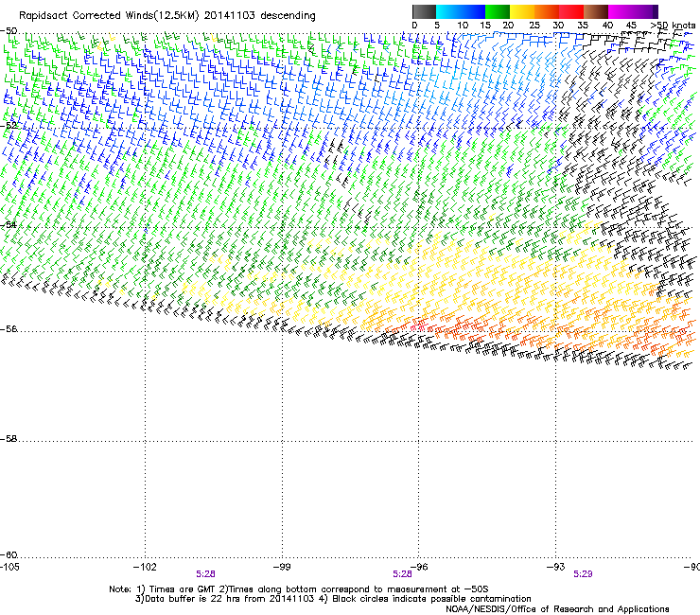Viewport: 700px width, 615px height.
Task: Select the green 15-20 knots color band
Action: [x=498, y=11]
